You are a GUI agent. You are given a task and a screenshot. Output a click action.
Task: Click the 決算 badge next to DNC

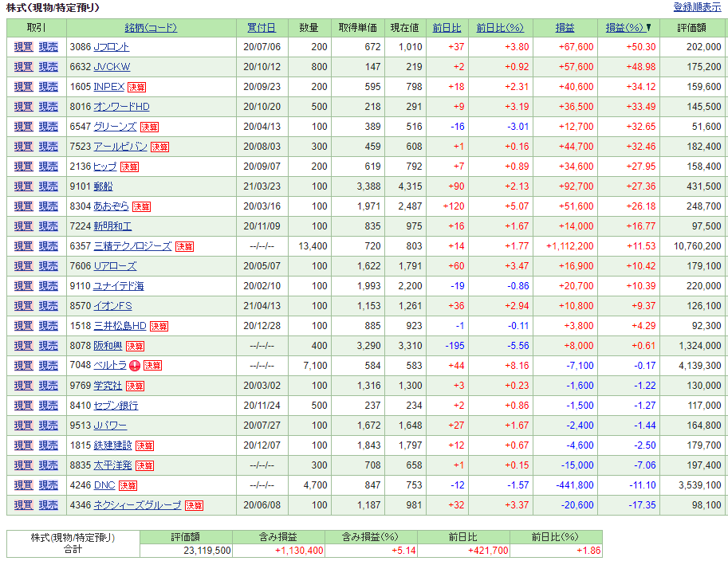tap(128, 486)
